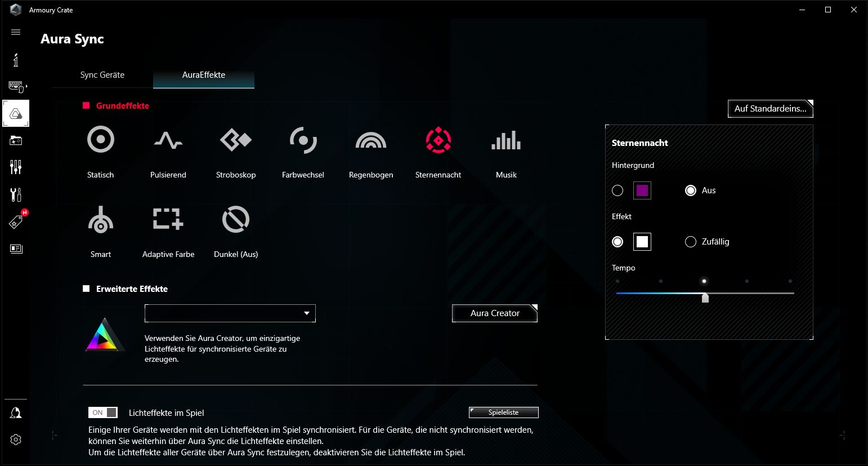Click the Auf Standardeins... reset button

tap(770, 109)
